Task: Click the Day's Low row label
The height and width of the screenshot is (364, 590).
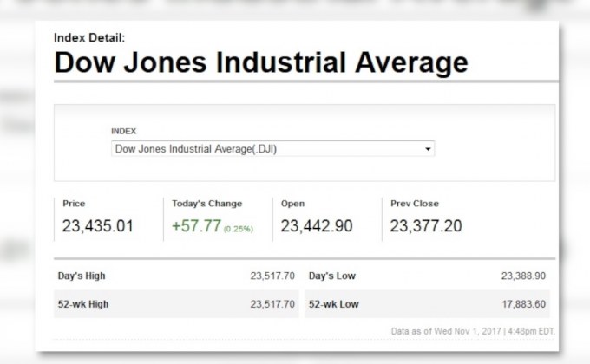Action: [331, 276]
